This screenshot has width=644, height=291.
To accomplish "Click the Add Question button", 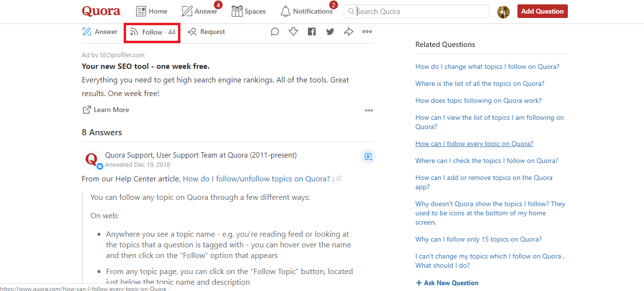I will [542, 11].
